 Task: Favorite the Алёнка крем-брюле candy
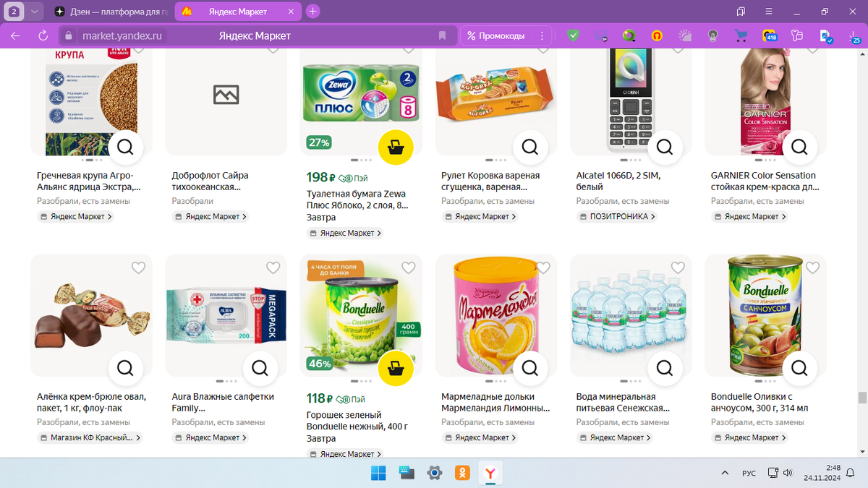[138, 268]
